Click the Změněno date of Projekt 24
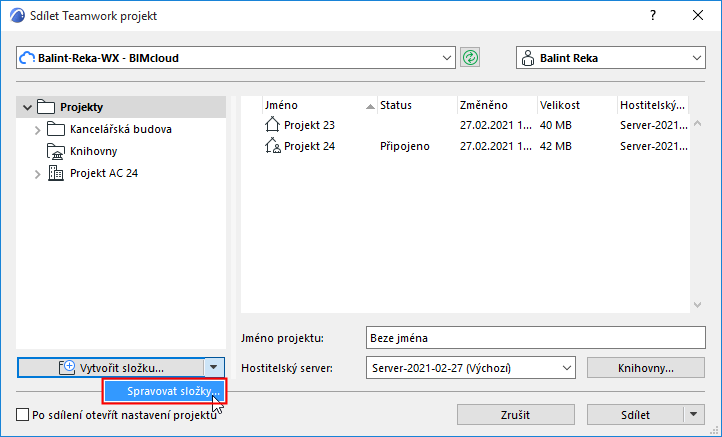722x437 pixels. click(496, 146)
